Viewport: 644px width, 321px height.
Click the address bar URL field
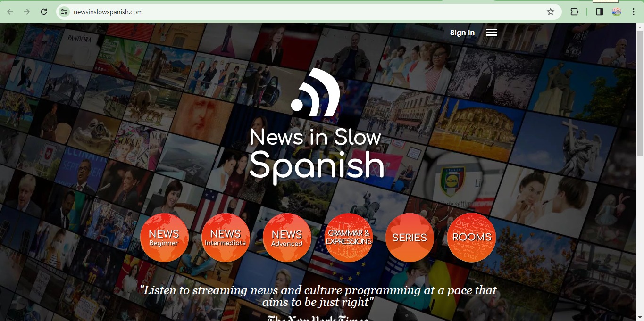point(309,12)
